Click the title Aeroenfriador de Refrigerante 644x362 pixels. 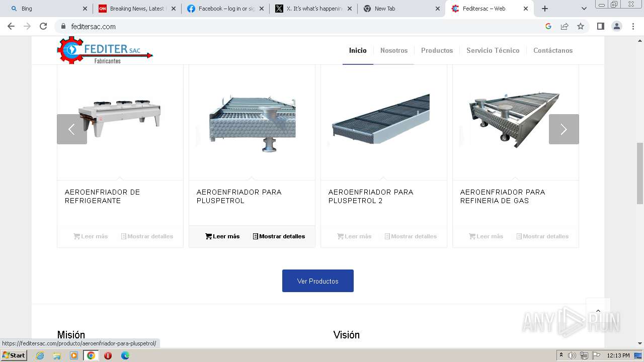(x=103, y=196)
